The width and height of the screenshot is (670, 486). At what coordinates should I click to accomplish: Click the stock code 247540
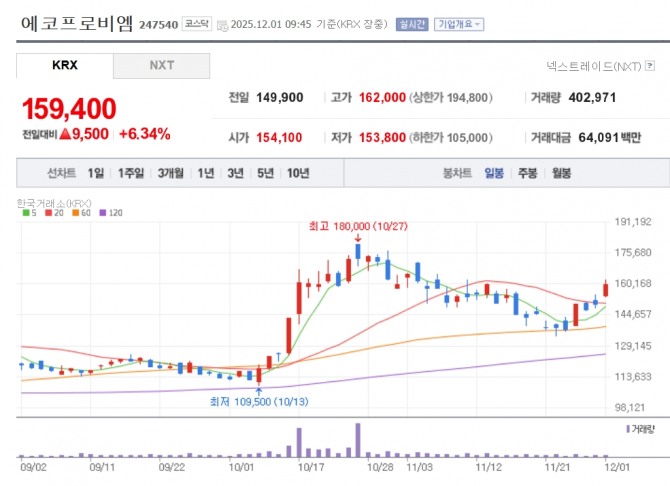point(158,25)
